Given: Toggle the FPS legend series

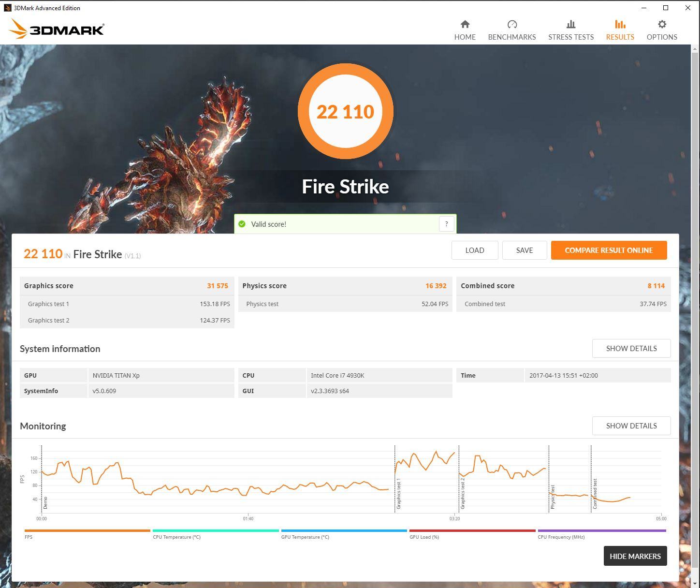Looking at the screenshot, I should [x=87, y=534].
